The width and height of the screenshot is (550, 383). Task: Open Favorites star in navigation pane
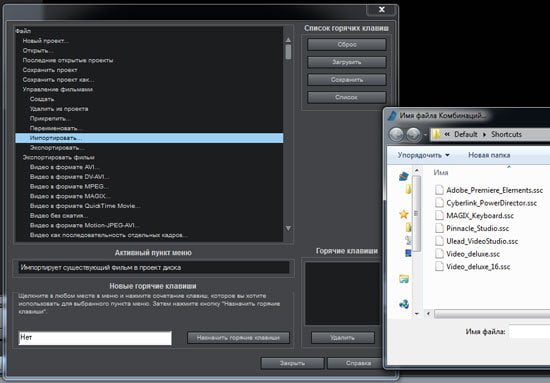click(x=404, y=214)
